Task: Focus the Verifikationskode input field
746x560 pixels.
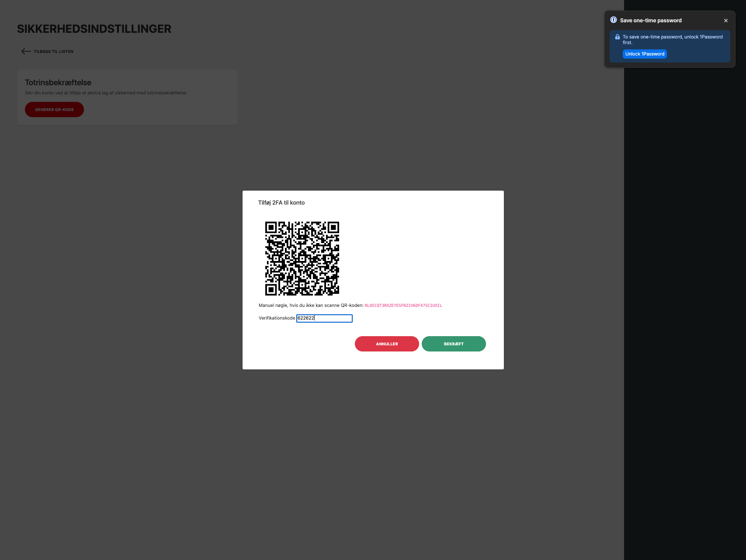Action: click(x=324, y=318)
